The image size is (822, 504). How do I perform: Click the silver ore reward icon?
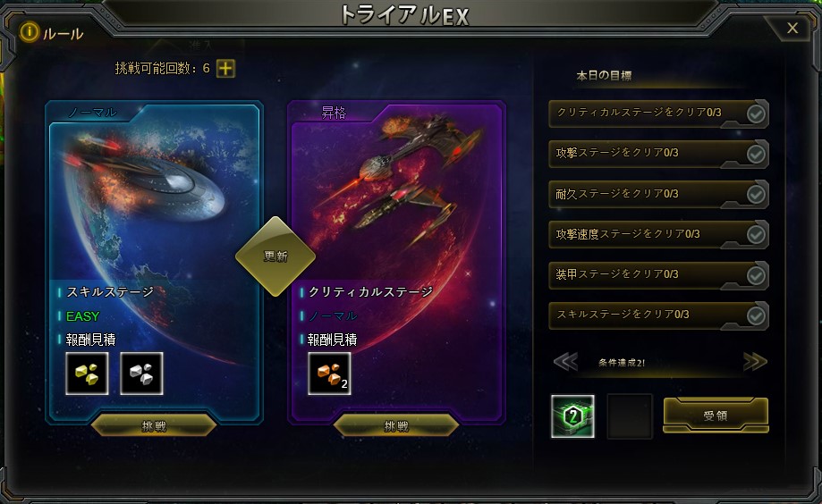pyautogui.click(x=141, y=374)
